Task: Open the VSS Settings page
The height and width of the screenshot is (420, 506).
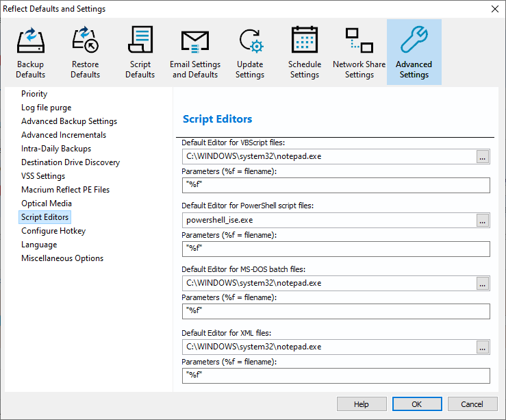Action: pos(43,176)
